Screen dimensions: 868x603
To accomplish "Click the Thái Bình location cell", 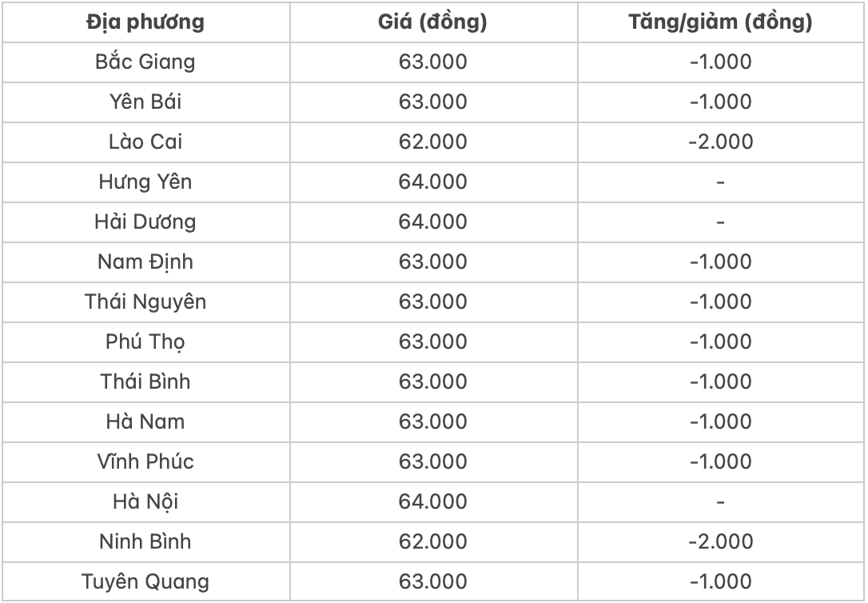I will (145, 381).
